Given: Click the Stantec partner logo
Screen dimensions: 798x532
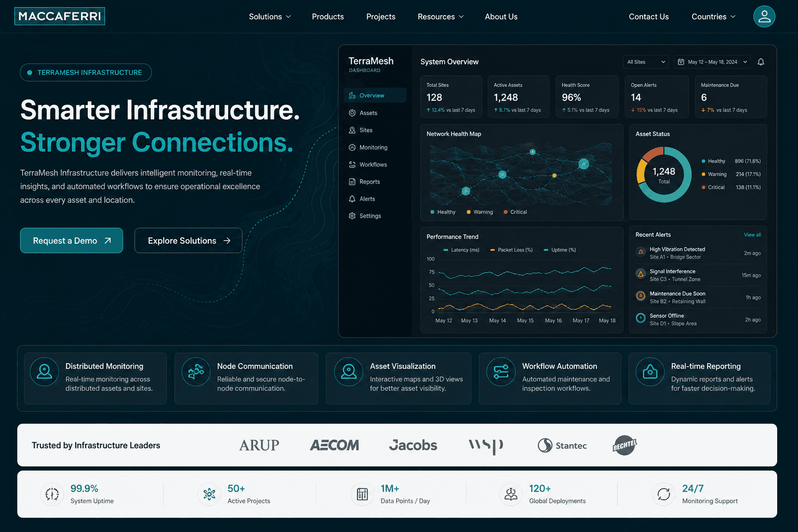Looking at the screenshot, I should pyautogui.click(x=562, y=445).
